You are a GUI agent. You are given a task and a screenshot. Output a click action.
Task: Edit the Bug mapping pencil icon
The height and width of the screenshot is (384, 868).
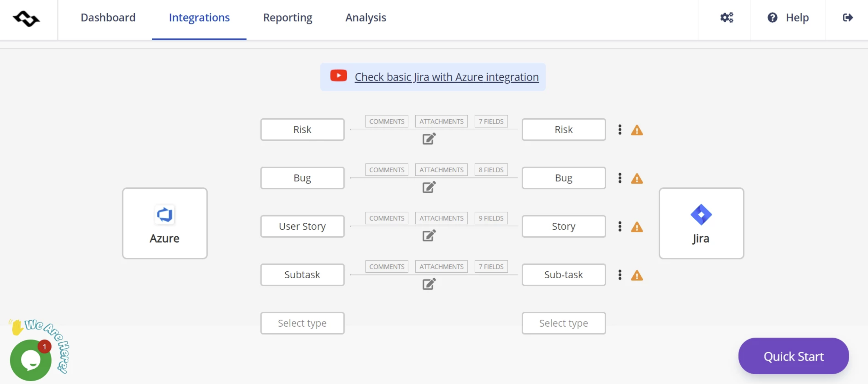coord(429,187)
